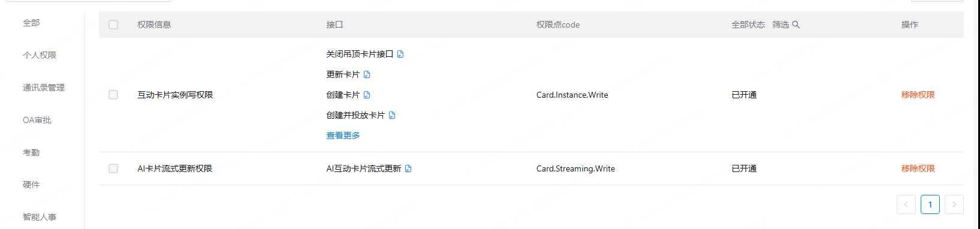This screenshot has width=980, height=229.
Task: Open doc icon next to 更新卡片
Action: coord(367,74)
